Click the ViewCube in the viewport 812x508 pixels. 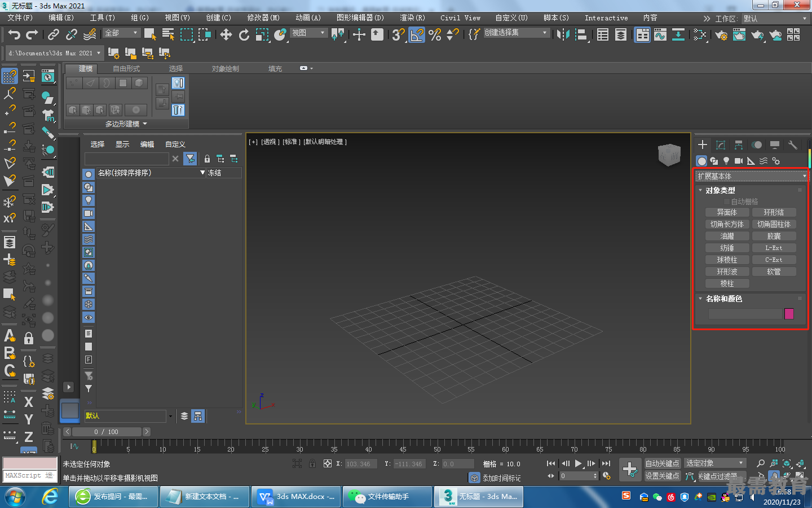tap(669, 155)
